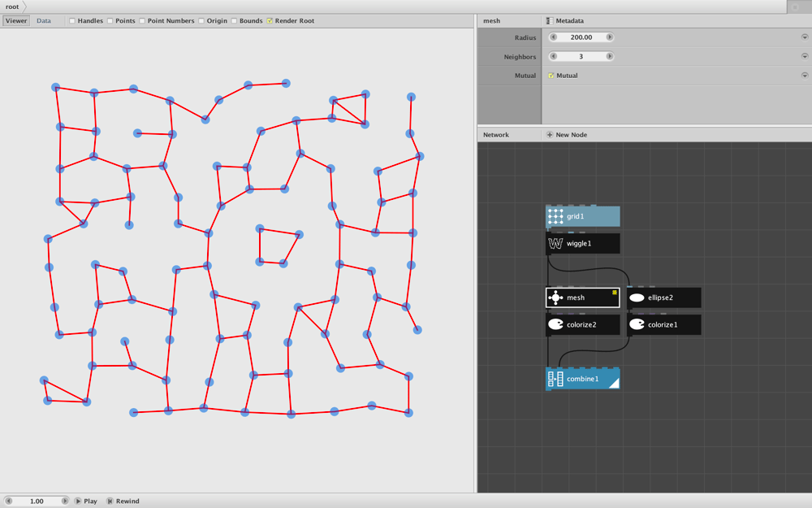Click the Metadata icon

pyautogui.click(x=550, y=21)
